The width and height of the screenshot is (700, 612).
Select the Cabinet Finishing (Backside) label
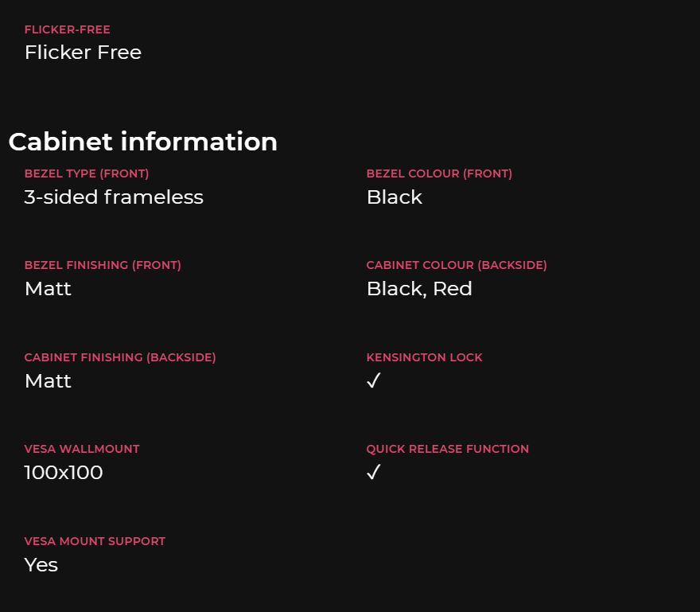[x=120, y=357]
